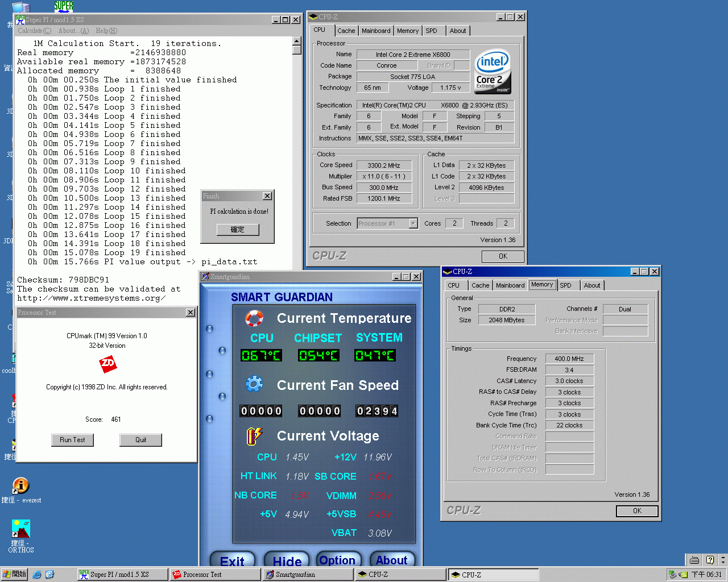Image resolution: width=728 pixels, height=582 pixels.
Task: Select the SPD tab in the Memory CPU-Z window
Action: (x=565, y=285)
